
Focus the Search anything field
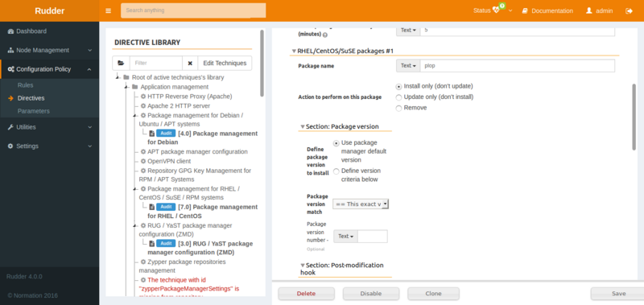click(x=193, y=10)
